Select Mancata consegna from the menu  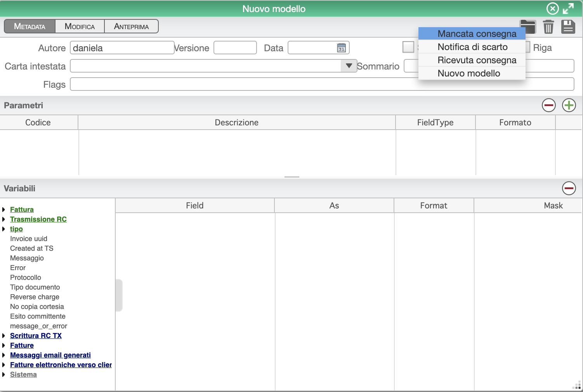pos(472,34)
